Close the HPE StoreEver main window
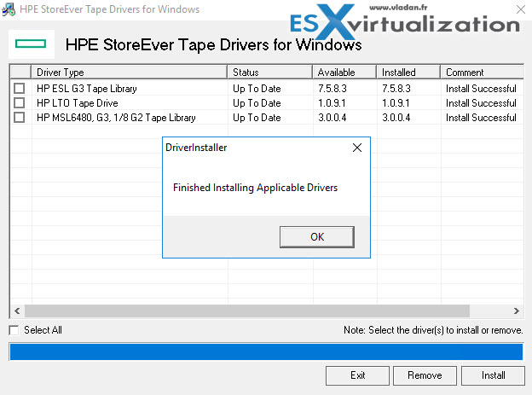Screen dimensions: 532x395 521,9
